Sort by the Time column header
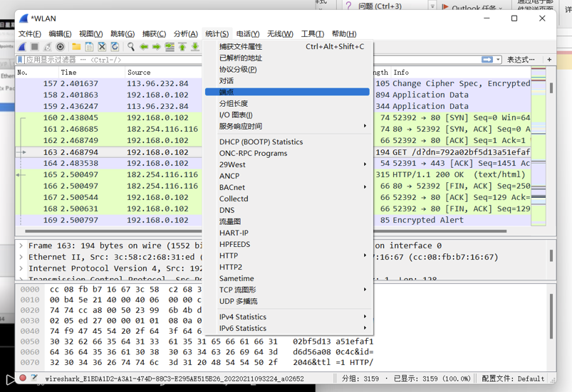 [92, 72]
